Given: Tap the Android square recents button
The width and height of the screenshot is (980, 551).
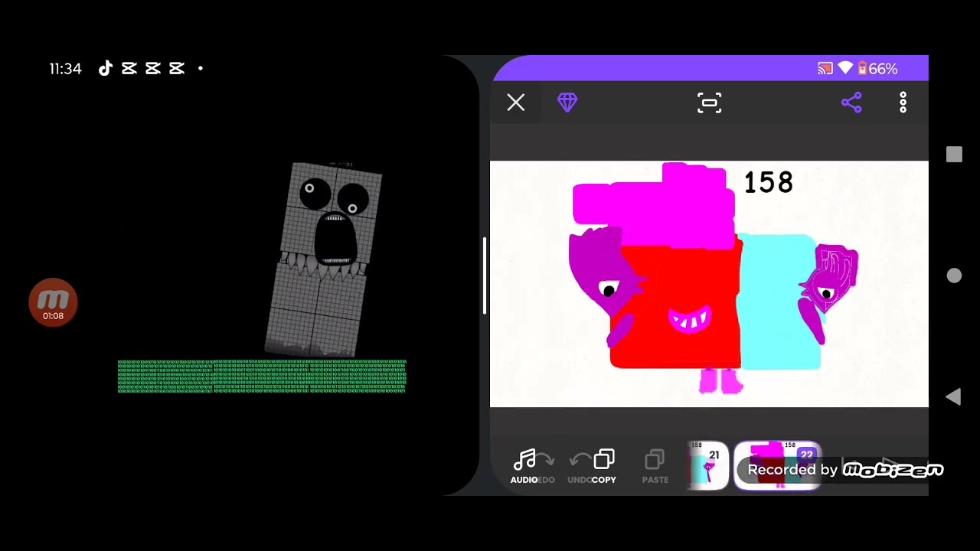Looking at the screenshot, I should [954, 155].
